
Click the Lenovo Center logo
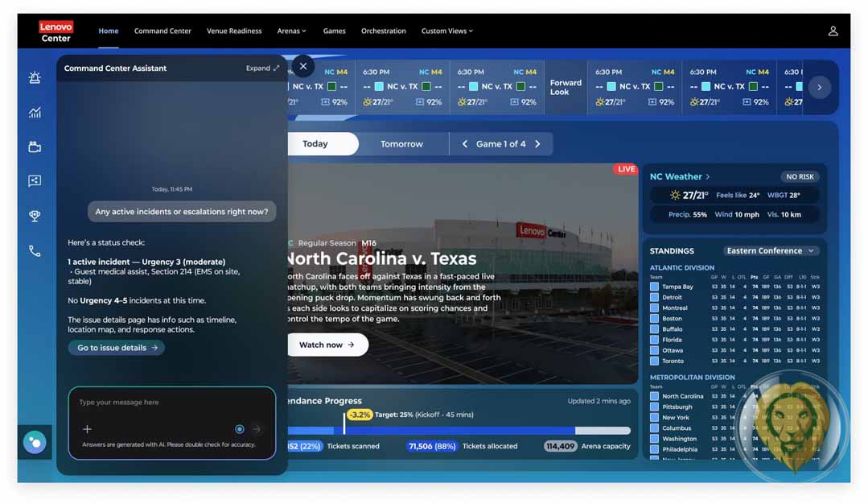click(56, 31)
